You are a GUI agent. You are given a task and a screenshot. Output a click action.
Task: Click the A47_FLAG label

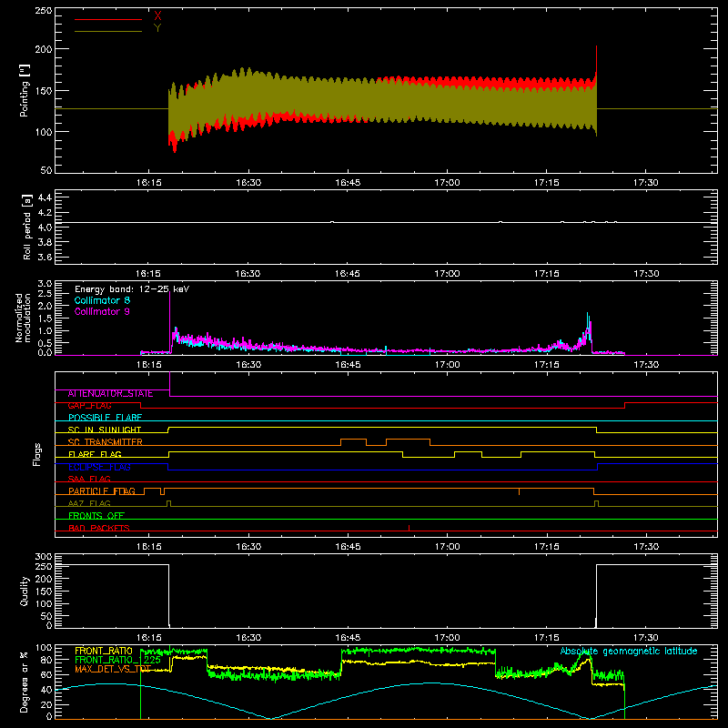point(89,503)
